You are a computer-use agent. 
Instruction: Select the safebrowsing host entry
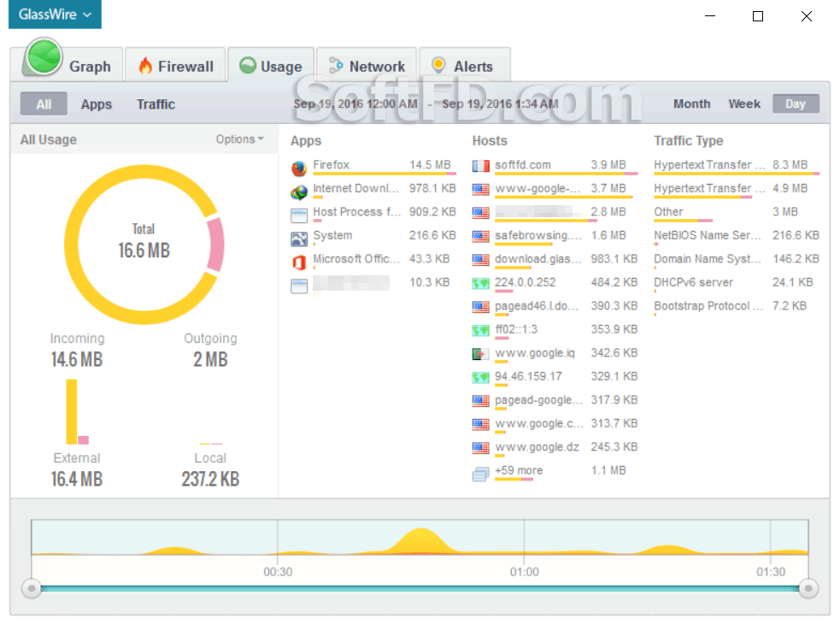coord(555,236)
